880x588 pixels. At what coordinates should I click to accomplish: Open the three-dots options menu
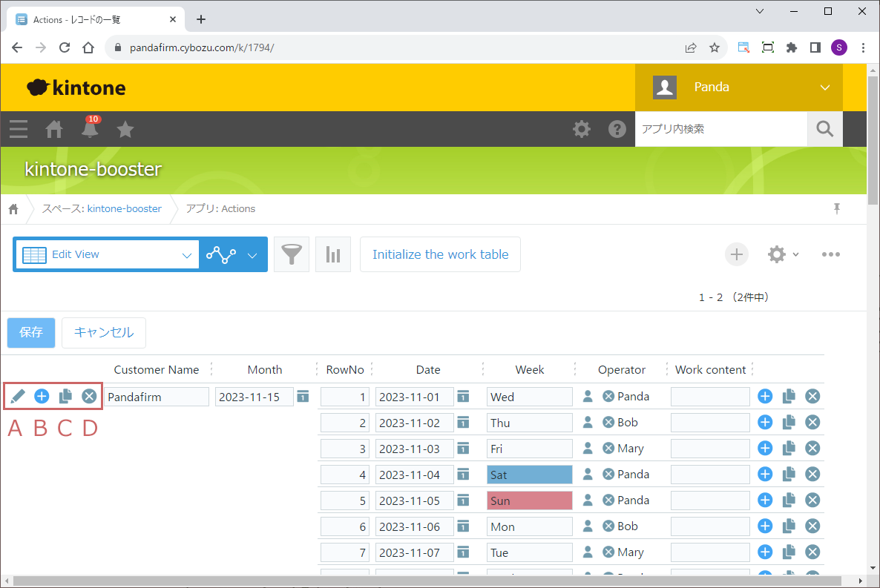pyautogui.click(x=830, y=255)
